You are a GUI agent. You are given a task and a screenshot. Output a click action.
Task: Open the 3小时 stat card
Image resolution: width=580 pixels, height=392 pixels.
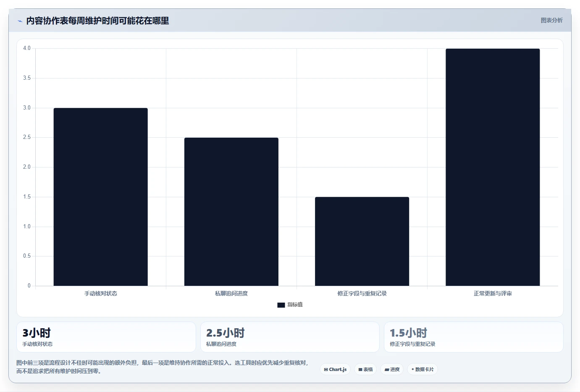pyautogui.click(x=106, y=337)
